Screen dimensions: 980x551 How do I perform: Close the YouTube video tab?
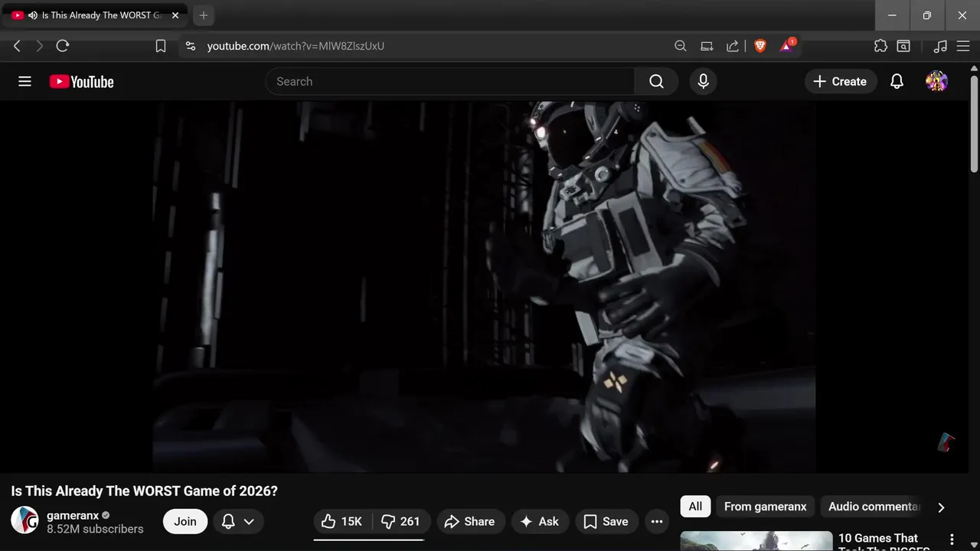(175, 15)
